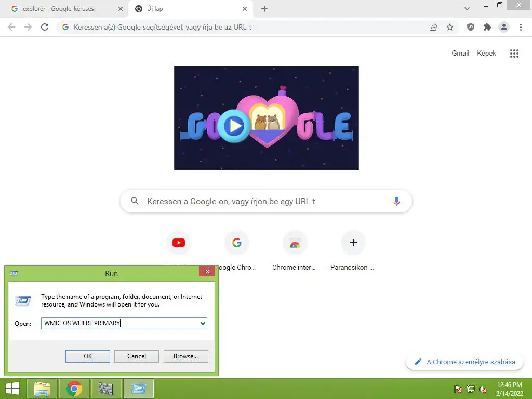
Task: Go back with Chrome's back arrow
Action: coord(11,27)
